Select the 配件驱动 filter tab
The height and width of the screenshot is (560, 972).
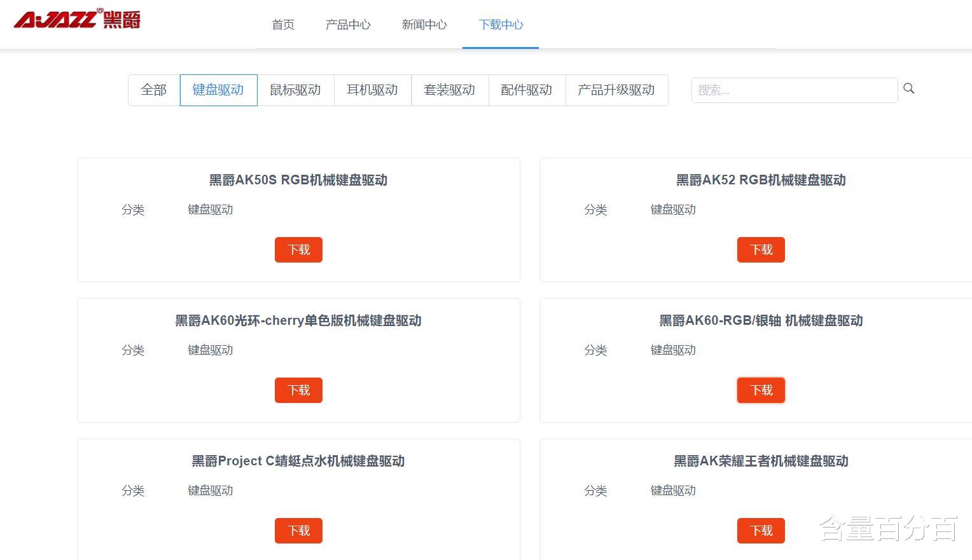tap(527, 90)
